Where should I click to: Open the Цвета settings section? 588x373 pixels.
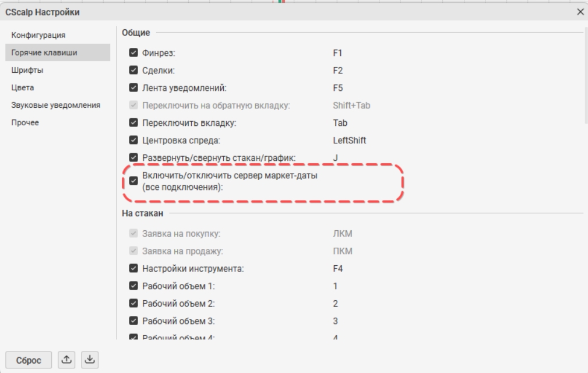pos(23,87)
